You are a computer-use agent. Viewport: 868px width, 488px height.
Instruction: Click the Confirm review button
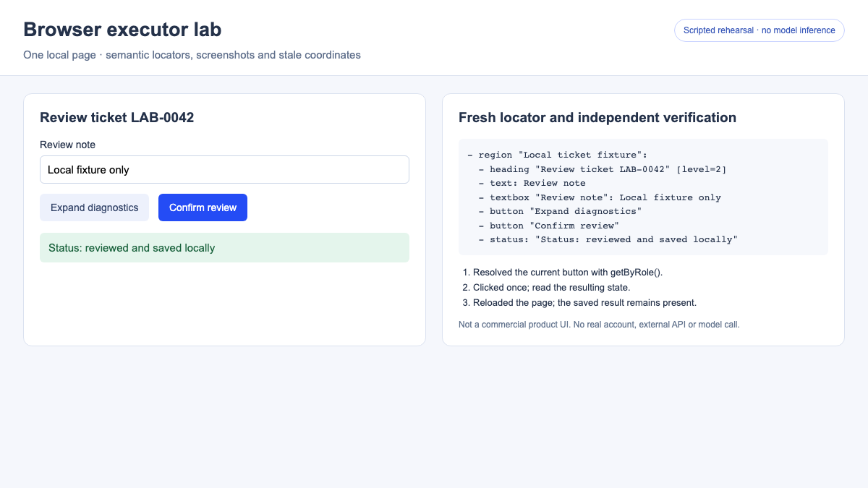click(x=203, y=207)
